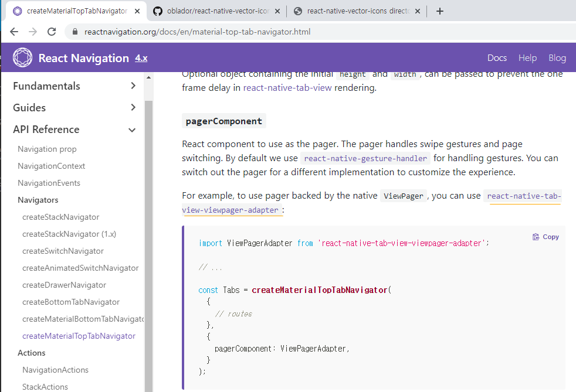Click the Fundamentals sidebar heading

(x=47, y=86)
